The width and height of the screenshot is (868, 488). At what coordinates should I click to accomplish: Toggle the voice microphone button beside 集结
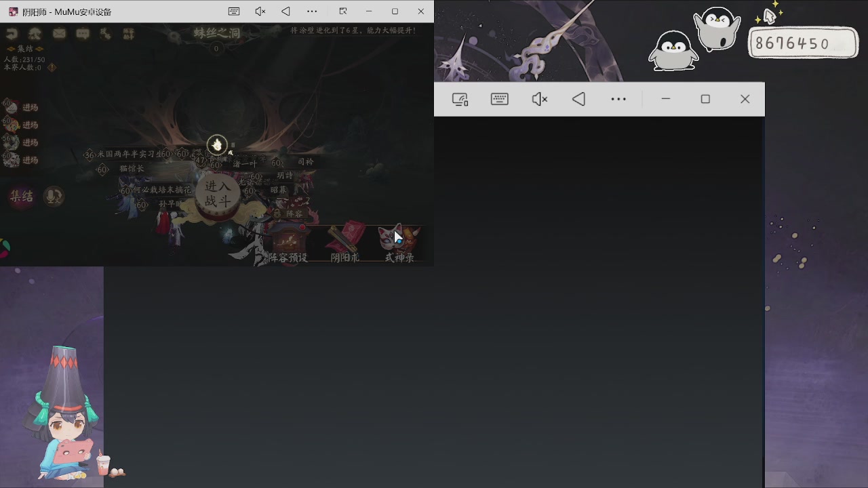pos(54,197)
